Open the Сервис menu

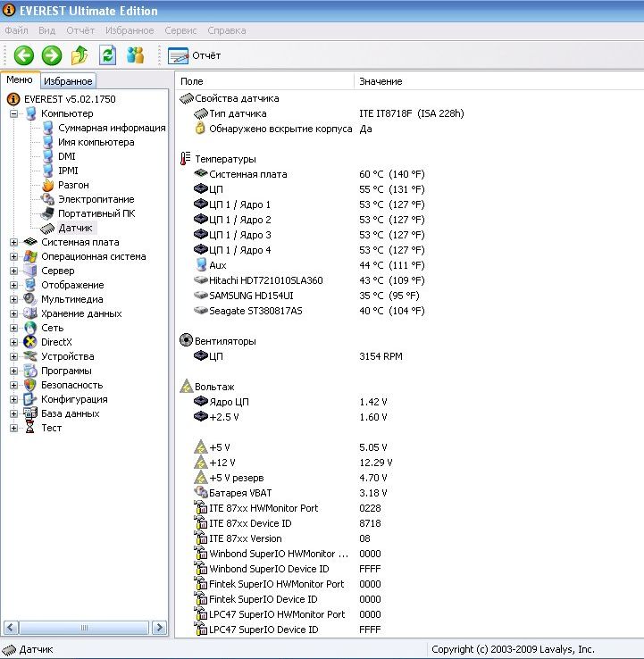[x=180, y=30]
